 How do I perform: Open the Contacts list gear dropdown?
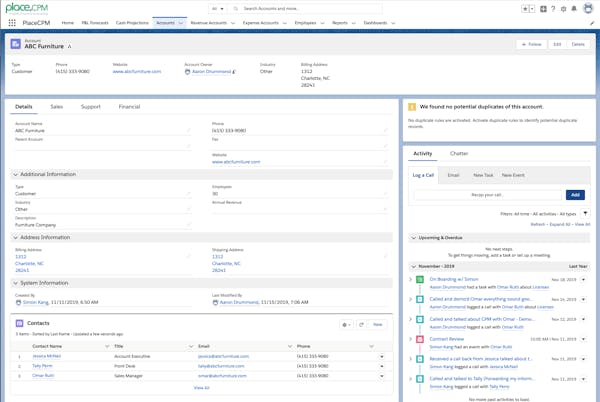click(346, 324)
